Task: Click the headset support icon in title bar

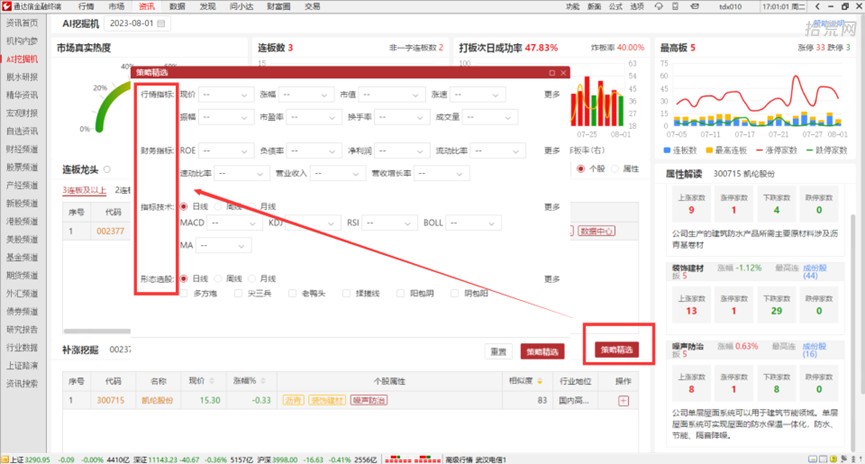Action: (x=659, y=6)
